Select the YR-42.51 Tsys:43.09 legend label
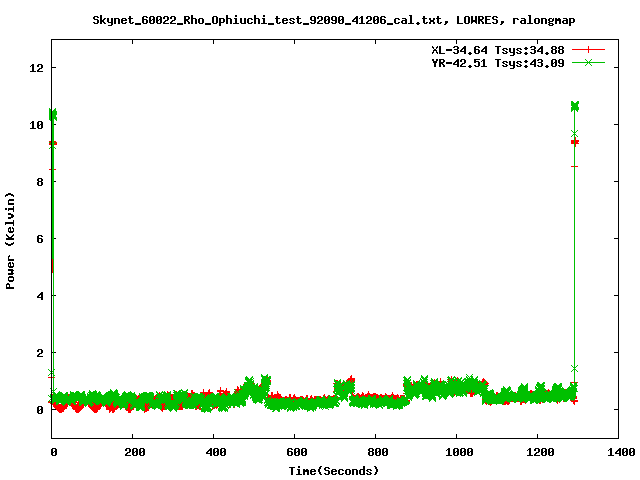640x480 pixels. pos(498,63)
